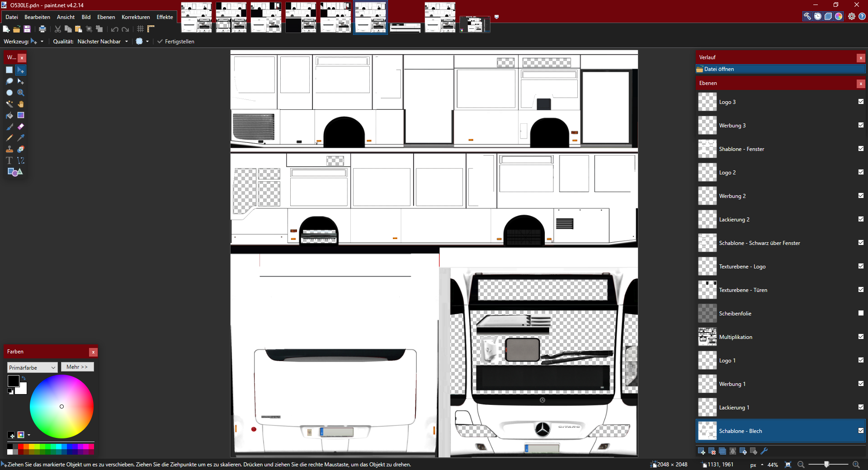Screen dimensions: 868x470
Task: Select the Magic Wand tool
Action: 9,104
